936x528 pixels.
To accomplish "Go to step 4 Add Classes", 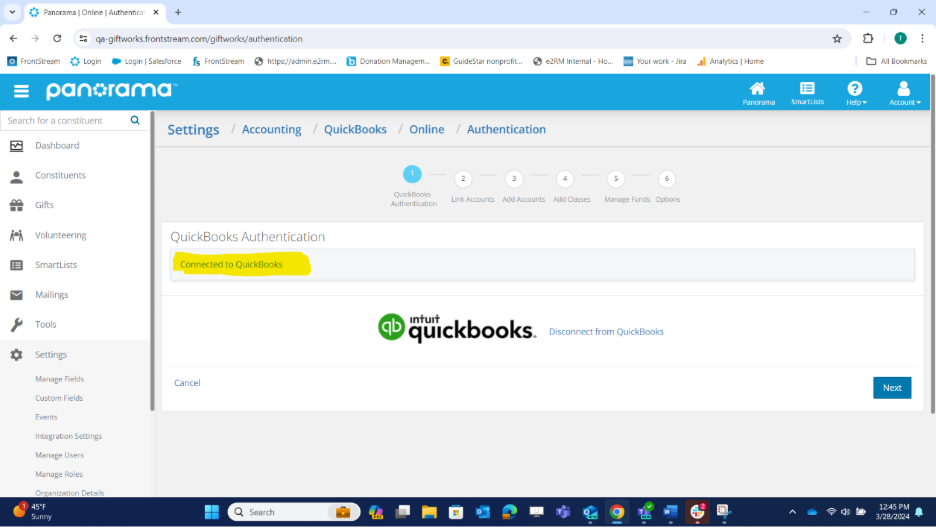I will [x=565, y=179].
